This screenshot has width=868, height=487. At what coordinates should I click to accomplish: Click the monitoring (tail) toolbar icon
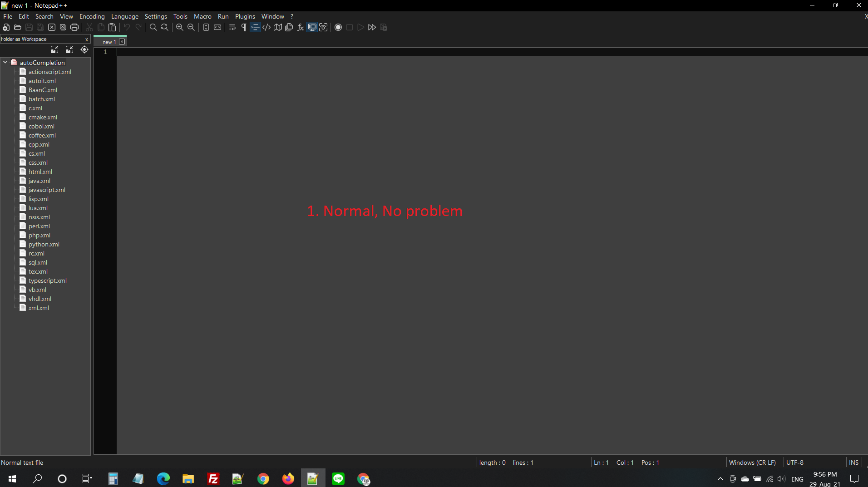[x=323, y=27]
